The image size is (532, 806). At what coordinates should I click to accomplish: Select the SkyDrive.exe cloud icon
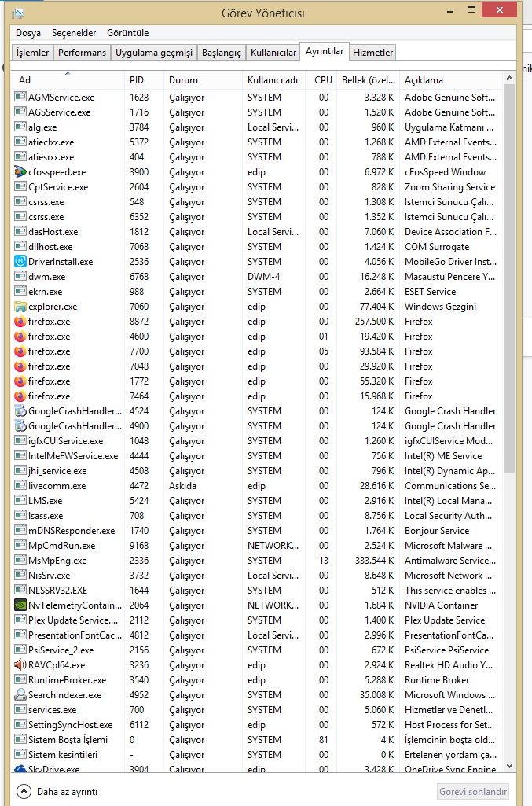click(20, 769)
